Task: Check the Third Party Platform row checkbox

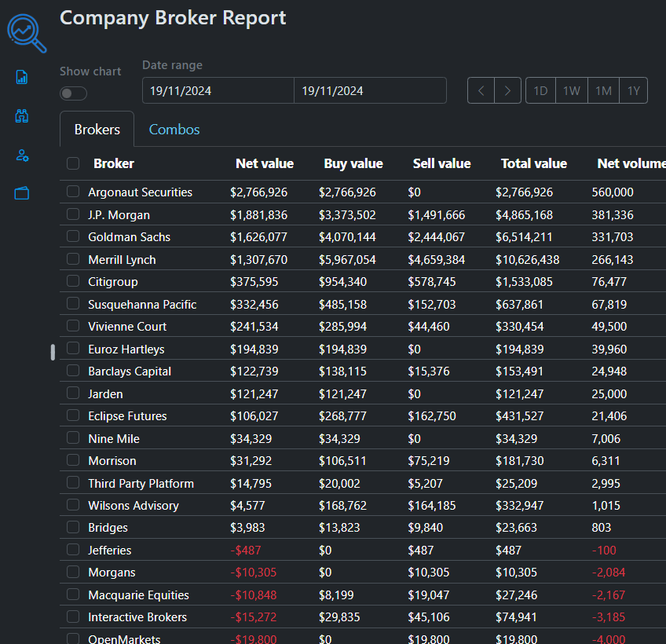Action: (x=73, y=482)
